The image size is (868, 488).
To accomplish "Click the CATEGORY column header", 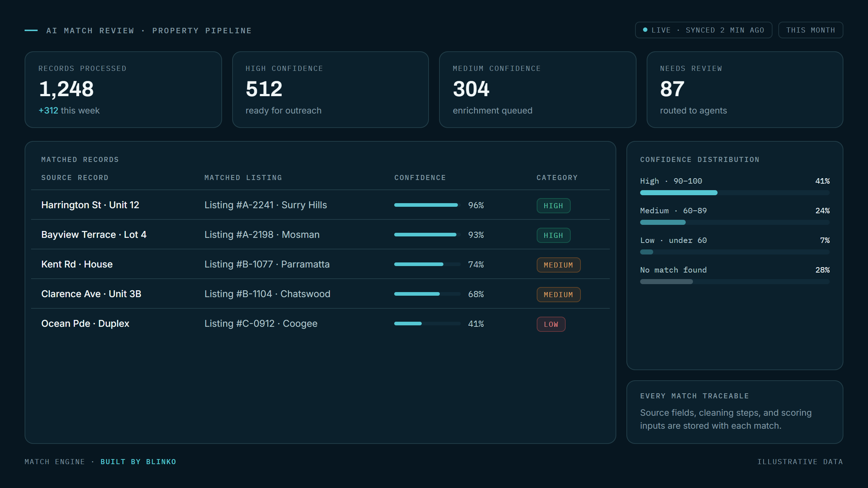I will [x=557, y=177].
